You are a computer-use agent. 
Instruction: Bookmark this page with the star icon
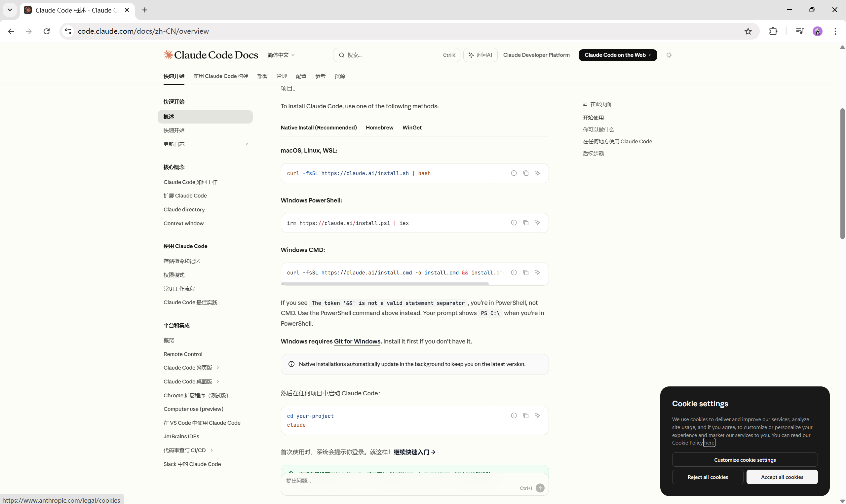tap(748, 31)
